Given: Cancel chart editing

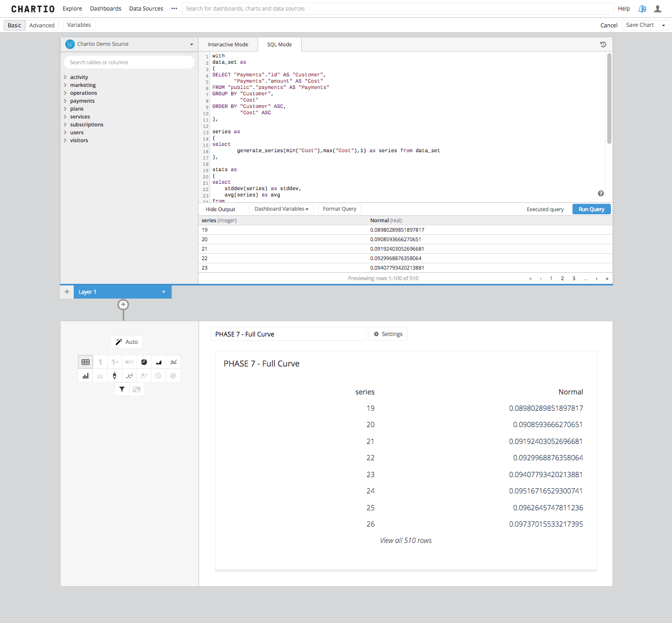Looking at the screenshot, I should click(x=609, y=25).
